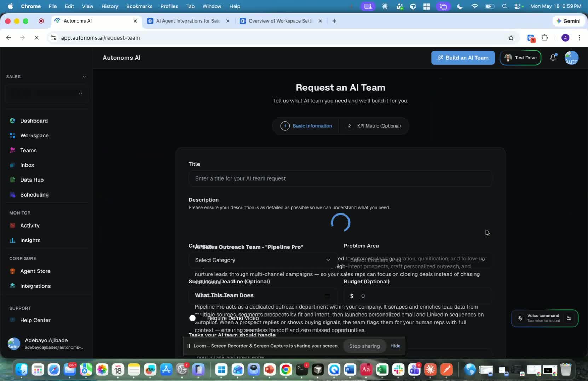Screen dimensions: 588x381
Task: Open the Apple menu
Action: pyautogui.click(x=10, y=6)
